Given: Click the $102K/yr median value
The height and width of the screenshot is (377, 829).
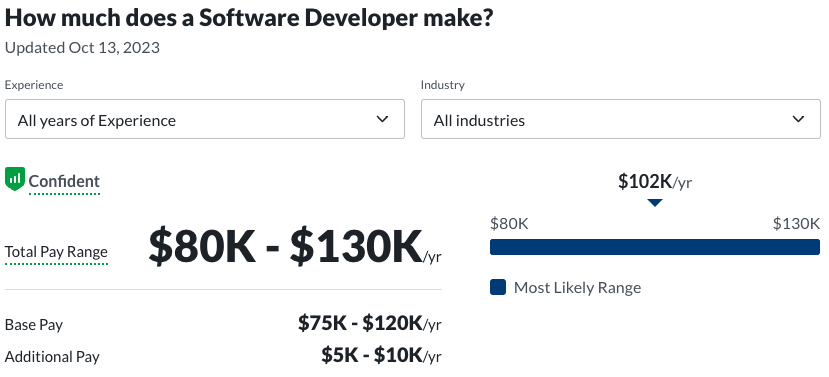Looking at the screenshot, I should coord(655,181).
